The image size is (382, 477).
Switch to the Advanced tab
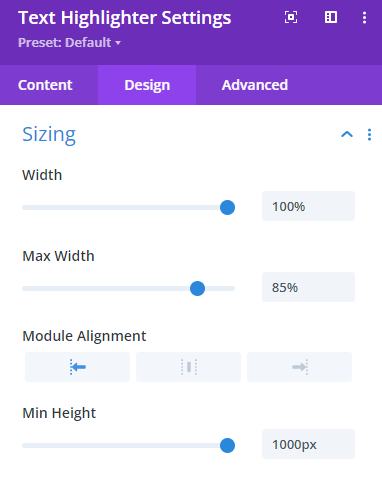255,85
